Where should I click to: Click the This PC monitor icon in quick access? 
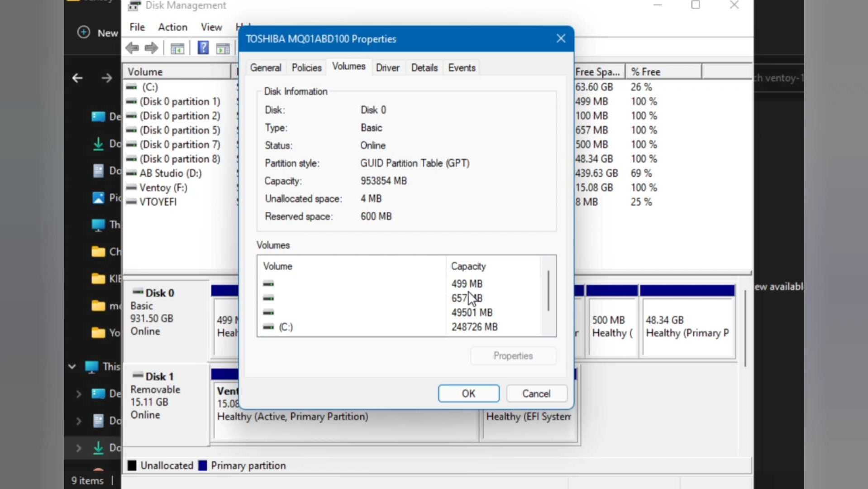tap(98, 225)
